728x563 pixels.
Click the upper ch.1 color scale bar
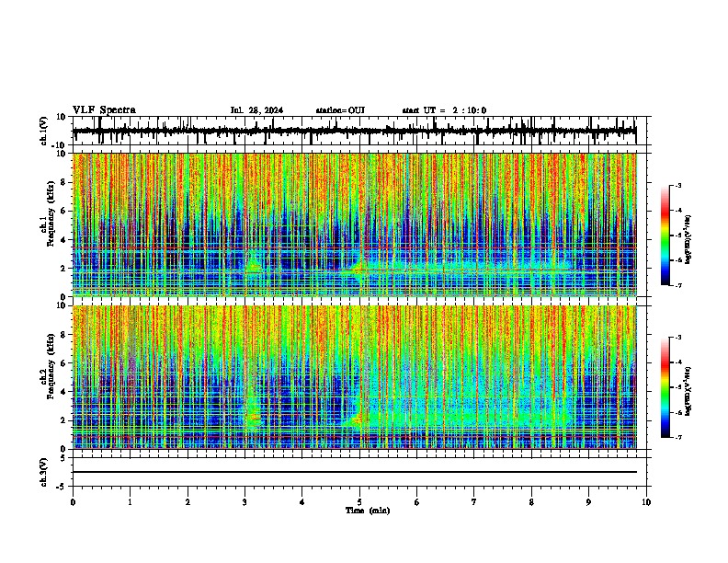[x=665, y=236]
